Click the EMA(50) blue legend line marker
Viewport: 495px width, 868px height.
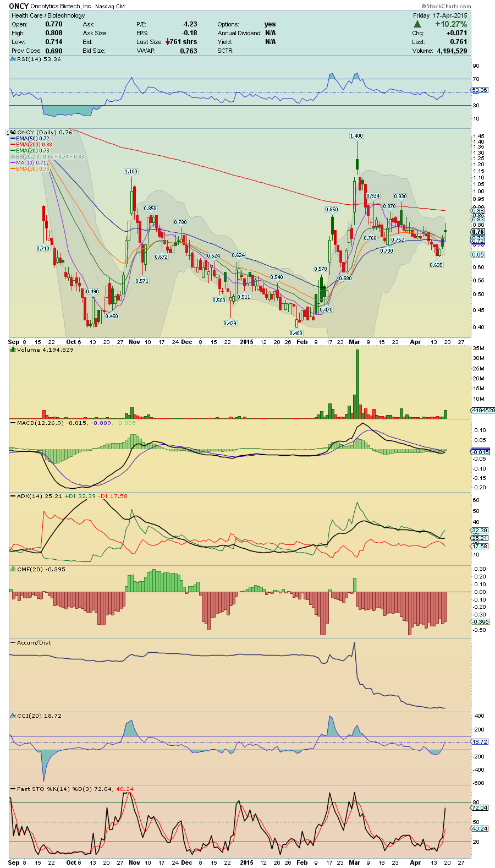[13, 139]
